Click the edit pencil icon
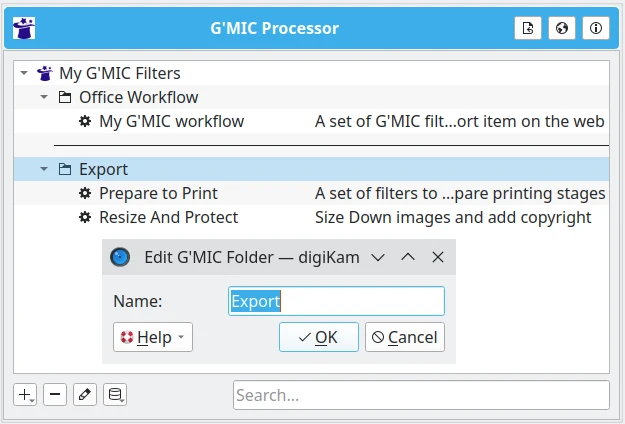 [85, 395]
